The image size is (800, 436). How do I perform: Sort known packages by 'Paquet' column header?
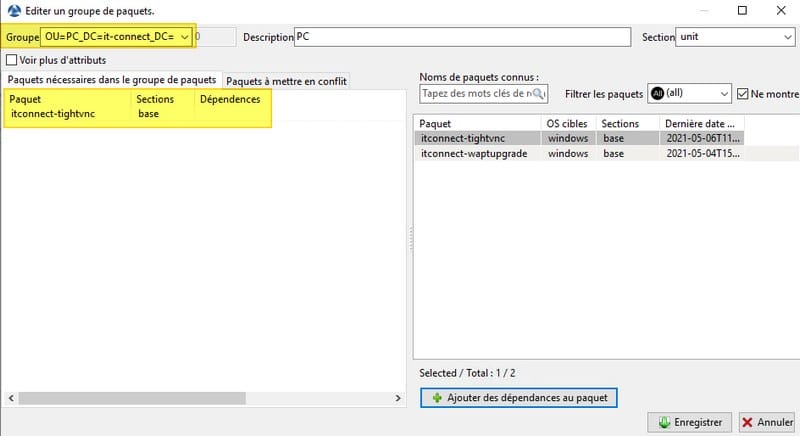[478, 123]
